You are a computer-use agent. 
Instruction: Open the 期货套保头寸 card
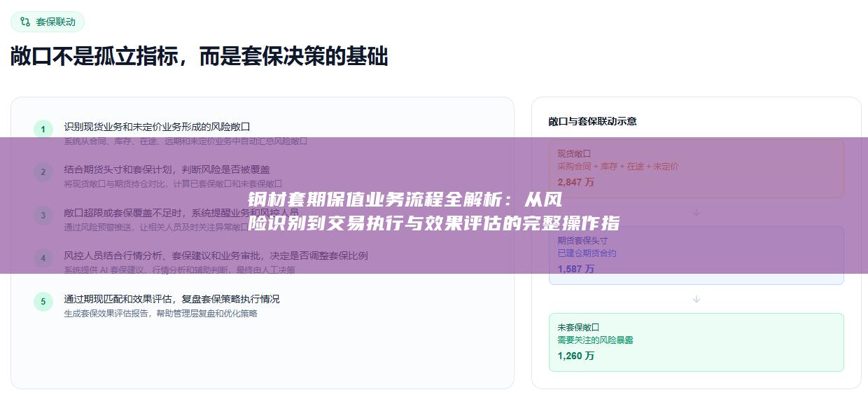tap(696, 255)
